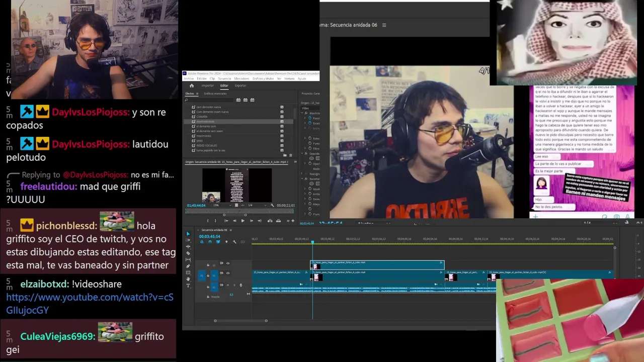Click the trash icon in the Effects panel
This screenshot has height=362, width=644.
[x=291, y=155]
